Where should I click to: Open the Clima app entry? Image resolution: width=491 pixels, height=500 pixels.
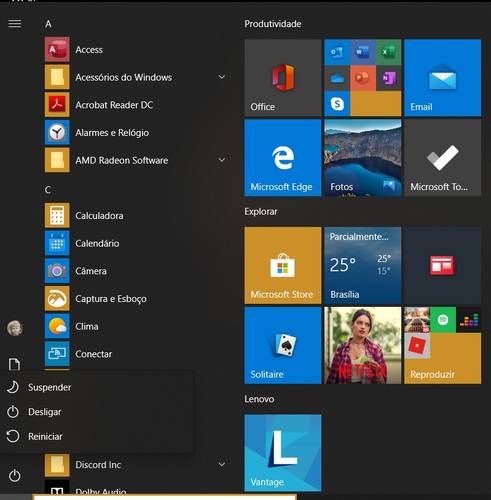point(137,326)
